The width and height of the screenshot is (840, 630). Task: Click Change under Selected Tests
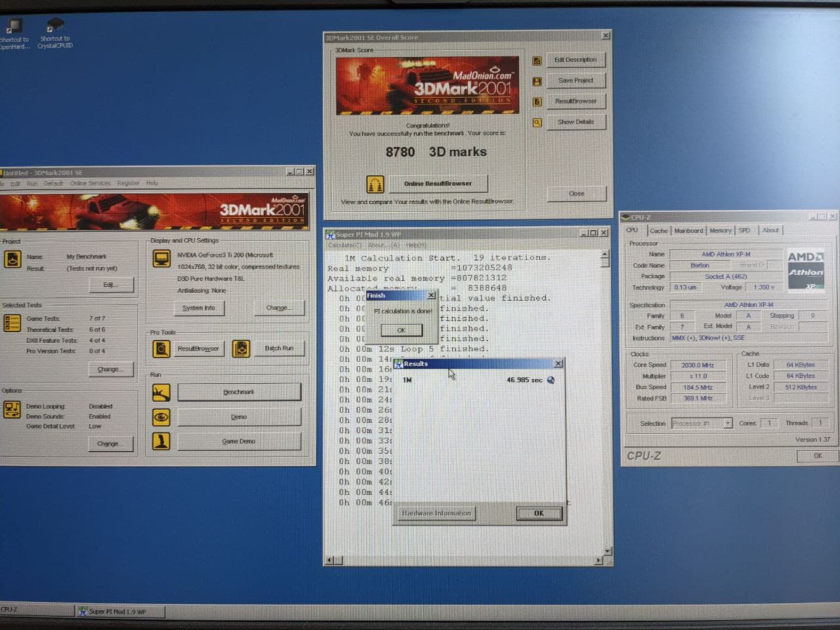click(110, 369)
